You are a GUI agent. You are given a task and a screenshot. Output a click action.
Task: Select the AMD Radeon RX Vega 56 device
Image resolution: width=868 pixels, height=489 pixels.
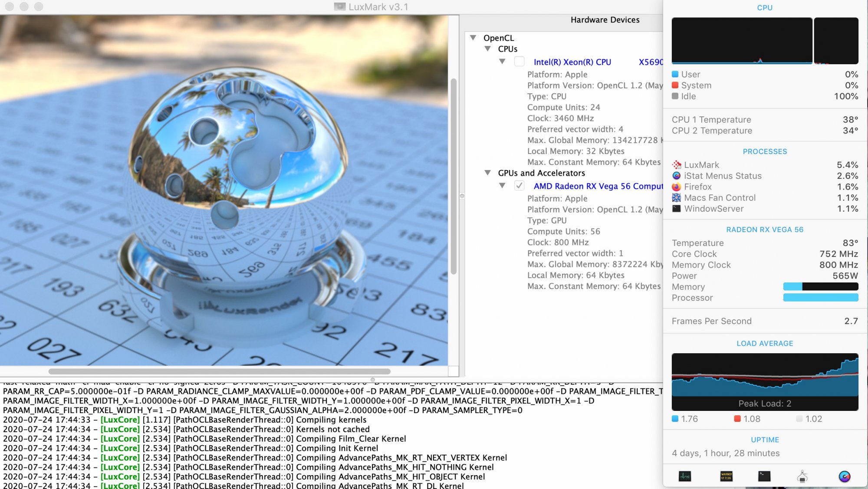pos(598,186)
